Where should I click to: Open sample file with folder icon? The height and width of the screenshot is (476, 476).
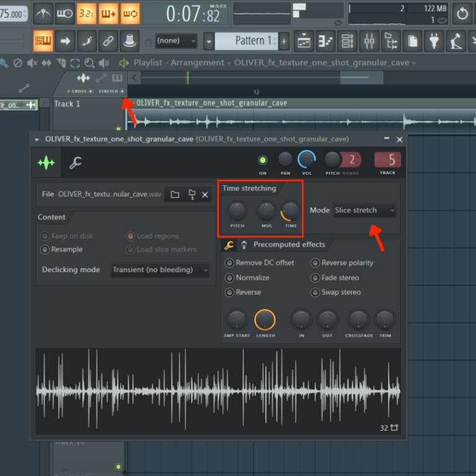click(175, 194)
